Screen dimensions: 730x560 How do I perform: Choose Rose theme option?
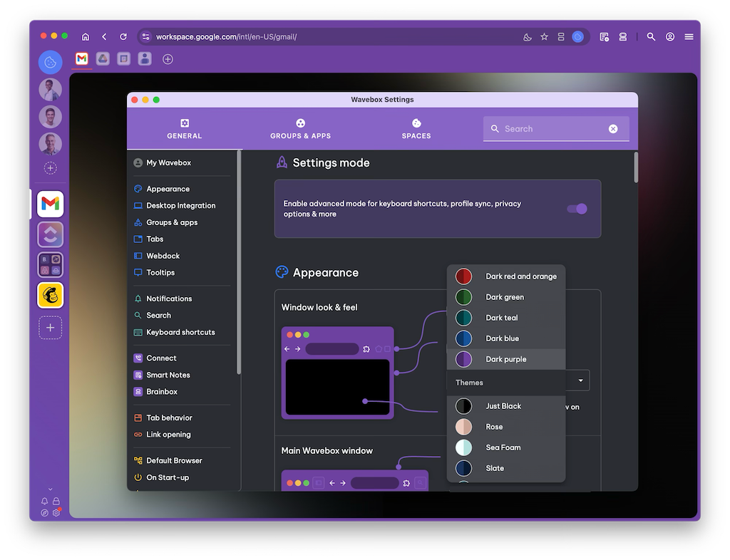506,427
